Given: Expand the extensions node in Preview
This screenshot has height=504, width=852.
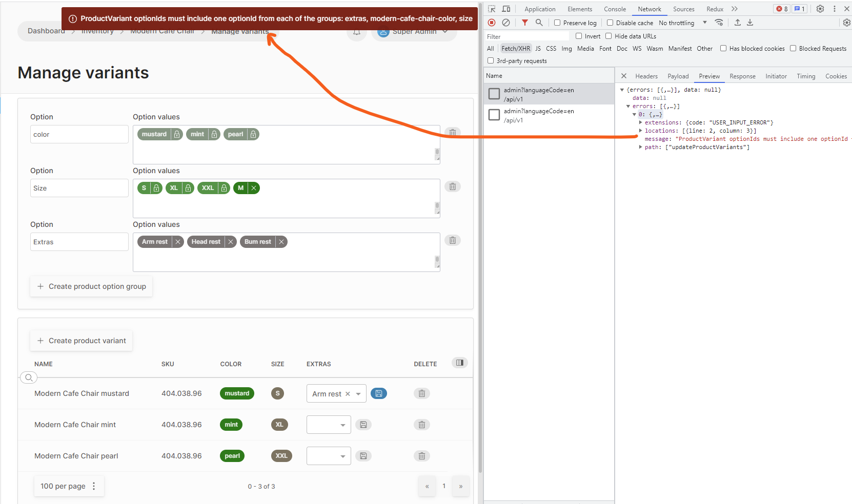Looking at the screenshot, I should (640, 122).
